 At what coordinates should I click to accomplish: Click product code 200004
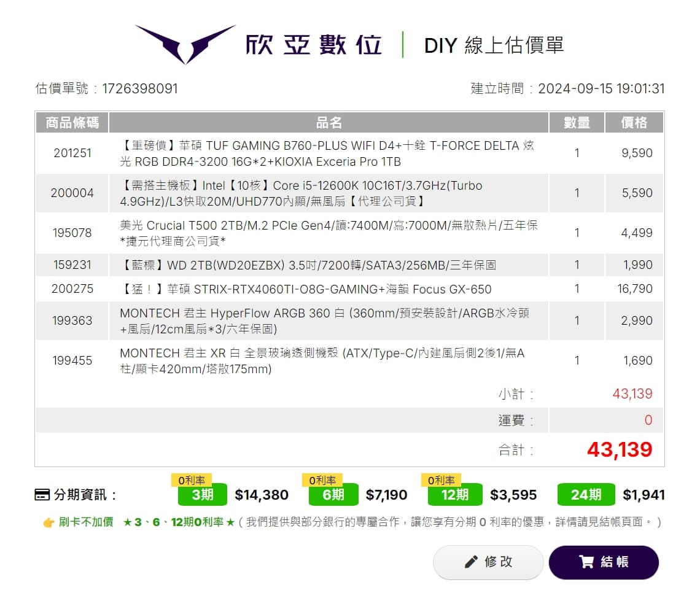coord(72,193)
